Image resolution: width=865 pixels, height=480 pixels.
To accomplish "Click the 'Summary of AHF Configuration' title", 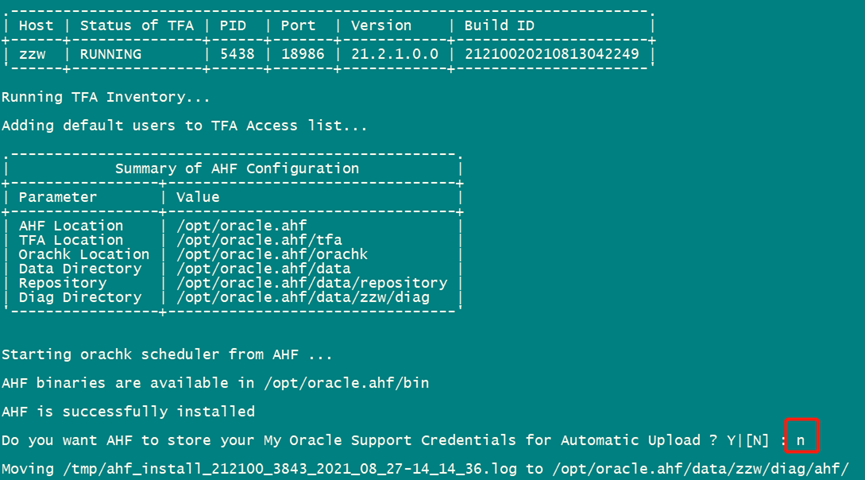I will coord(237,168).
